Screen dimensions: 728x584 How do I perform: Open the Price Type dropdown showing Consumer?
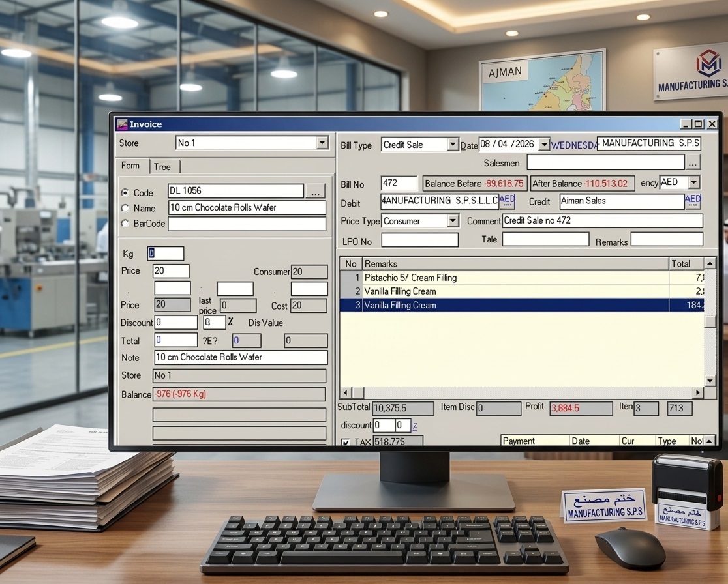[x=453, y=221]
